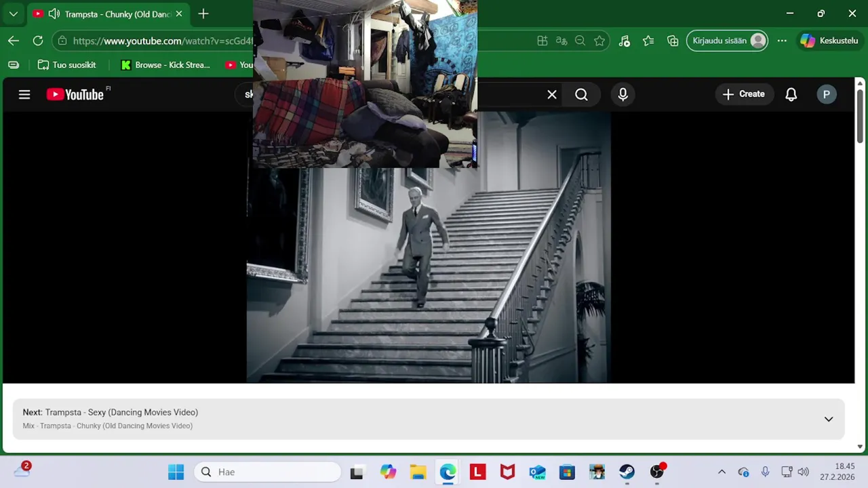868x488 pixels.
Task: Add page to favorites star
Action: (599, 41)
